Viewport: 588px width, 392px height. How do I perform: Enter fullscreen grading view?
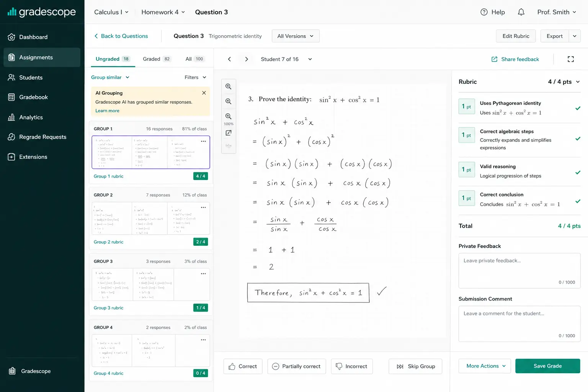(570, 59)
